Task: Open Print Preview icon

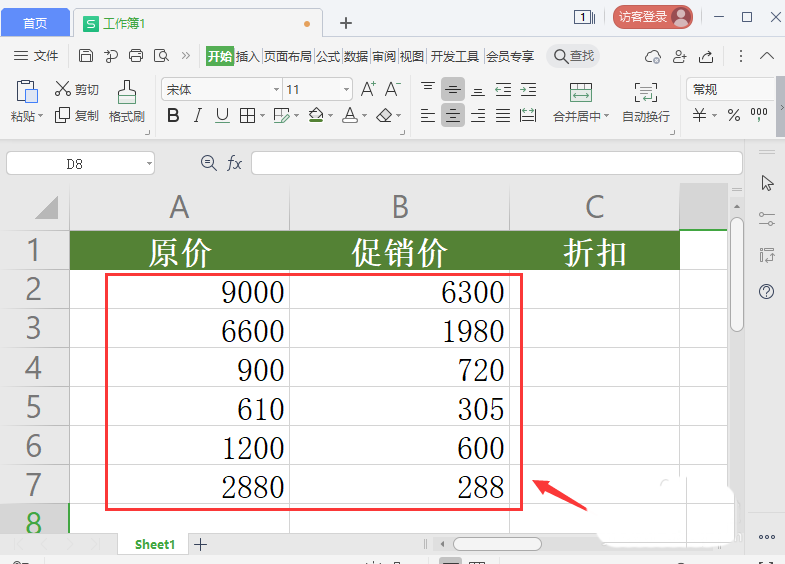Action: point(161,56)
